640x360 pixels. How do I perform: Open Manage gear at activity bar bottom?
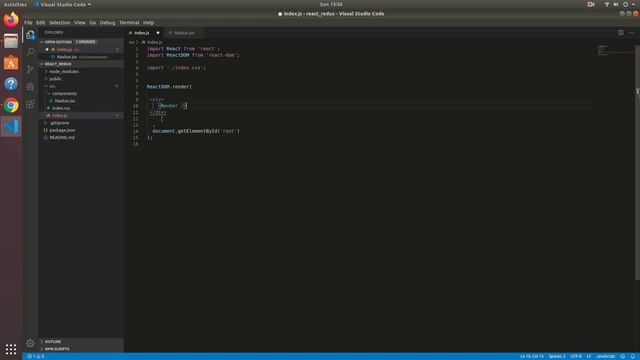click(x=31, y=343)
